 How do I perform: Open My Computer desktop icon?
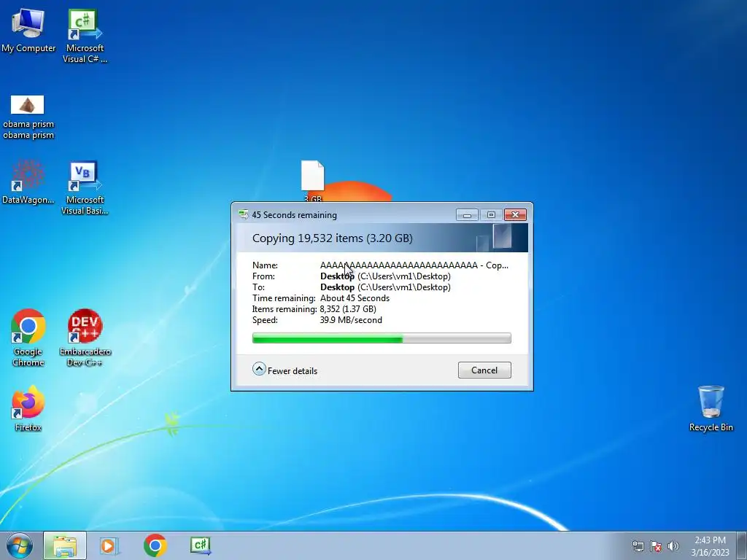point(28,29)
